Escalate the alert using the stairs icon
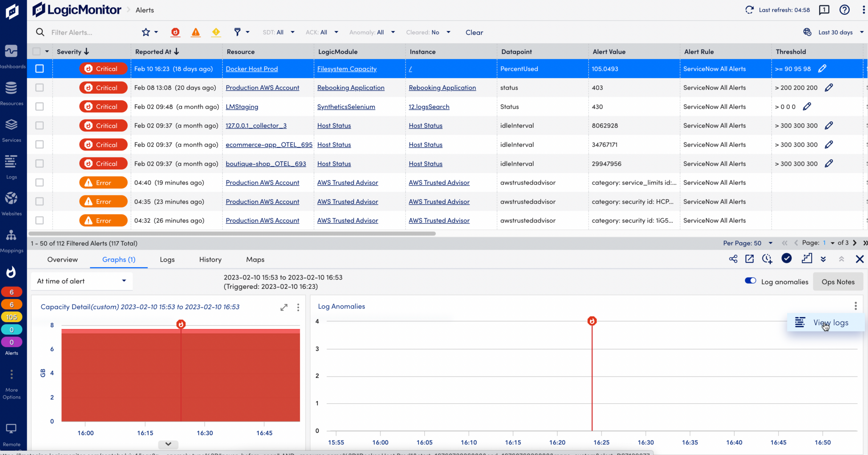 point(807,259)
